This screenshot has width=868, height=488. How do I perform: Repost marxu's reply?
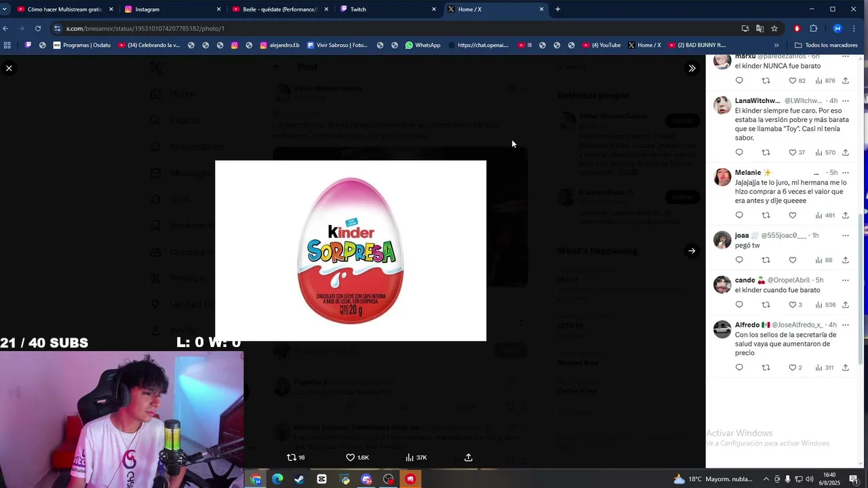[x=766, y=81]
